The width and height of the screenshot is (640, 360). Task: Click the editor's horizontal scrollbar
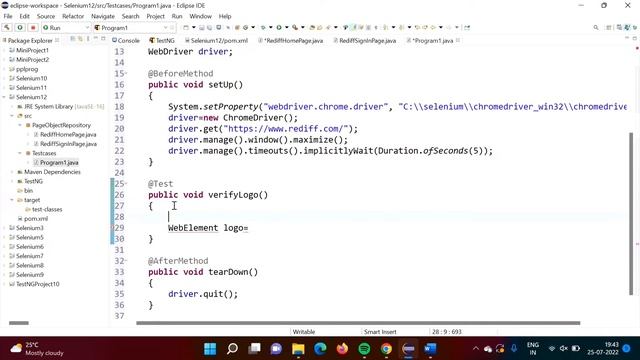point(358,323)
